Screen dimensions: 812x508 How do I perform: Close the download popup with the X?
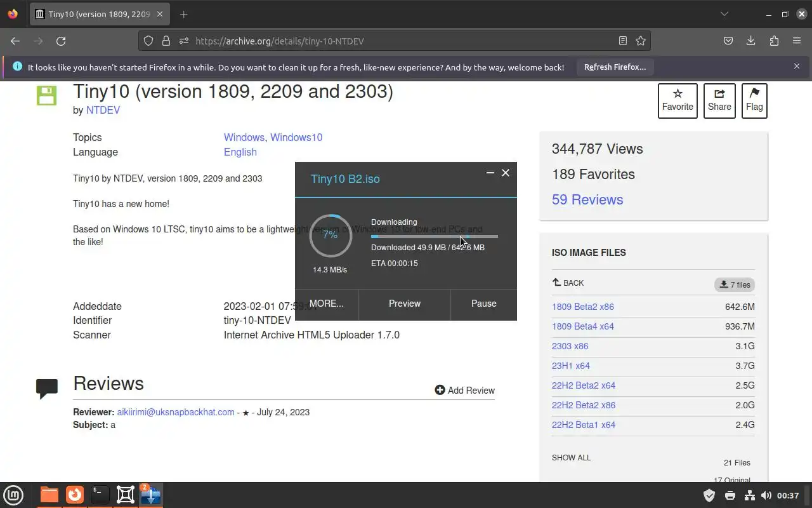tap(506, 173)
